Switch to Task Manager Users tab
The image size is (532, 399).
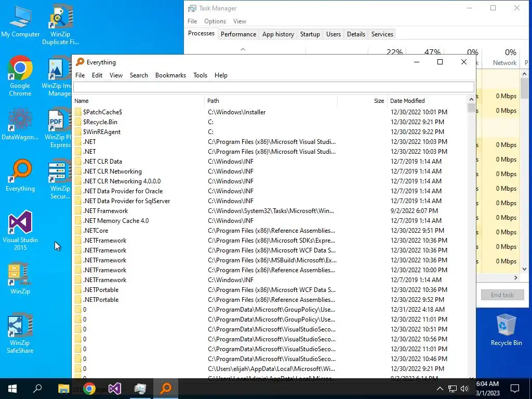pyautogui.click(x=334, y=34)
